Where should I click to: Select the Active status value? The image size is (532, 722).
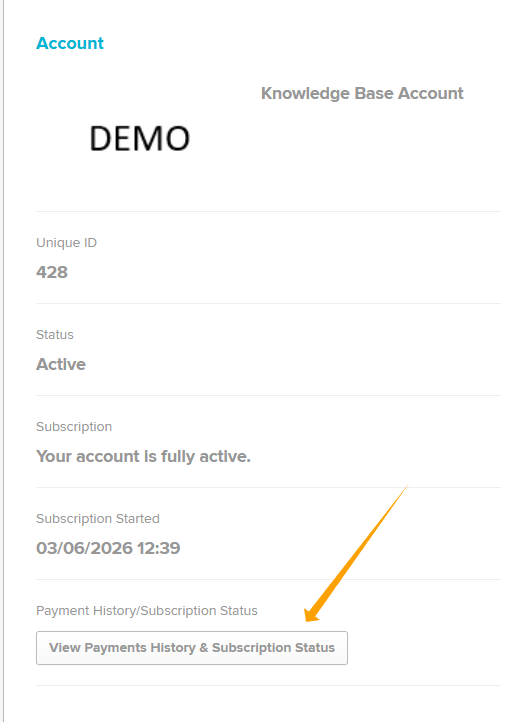pos(61,364)
